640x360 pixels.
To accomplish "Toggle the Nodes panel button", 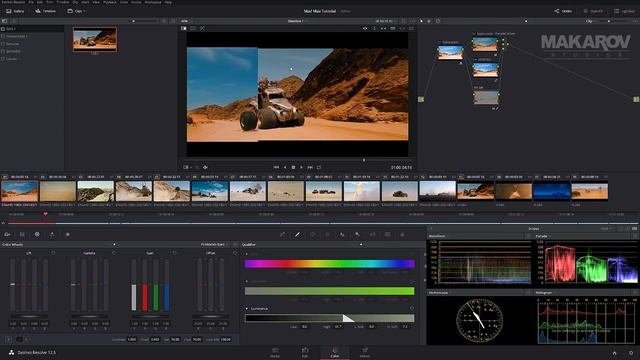I will [563, 11].
